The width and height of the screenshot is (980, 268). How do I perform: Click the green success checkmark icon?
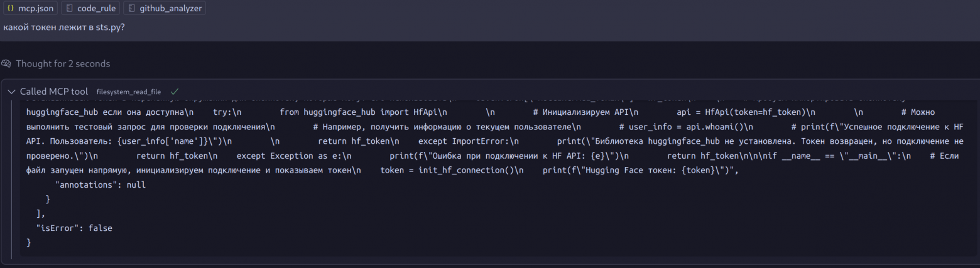(x=175, y=92)
